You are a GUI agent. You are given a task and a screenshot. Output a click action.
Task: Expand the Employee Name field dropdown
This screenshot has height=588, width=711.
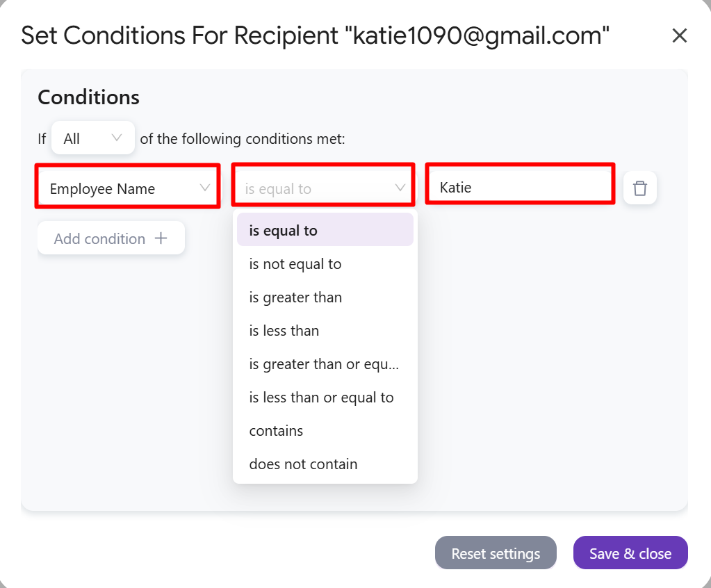click(127, 188)
